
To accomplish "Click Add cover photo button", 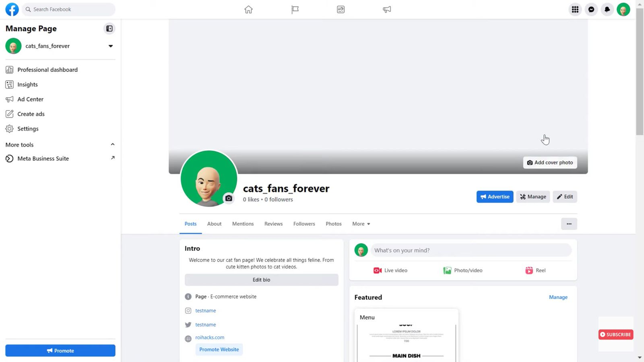I will click(x=550, y=162).
